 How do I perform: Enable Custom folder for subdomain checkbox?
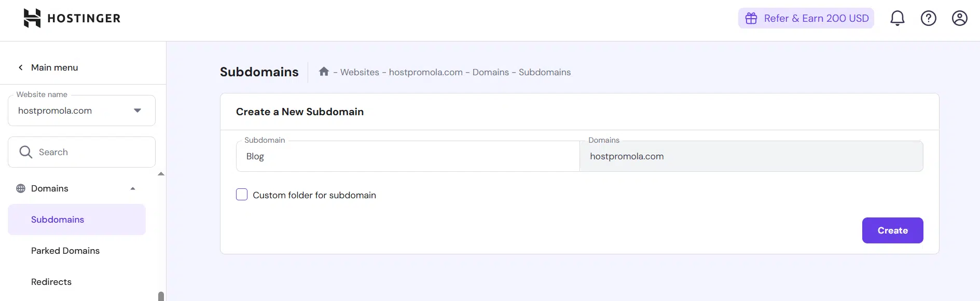(242, 195)
